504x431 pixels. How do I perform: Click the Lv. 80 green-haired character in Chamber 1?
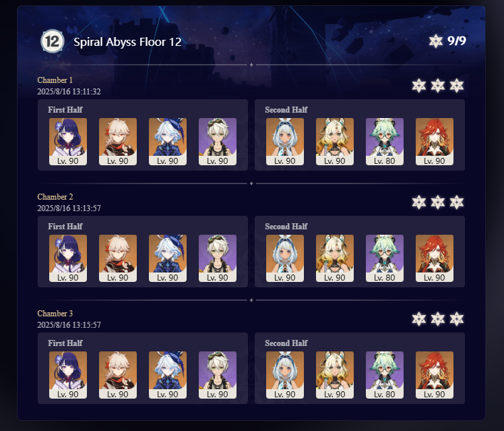click(x=385, y=142)
